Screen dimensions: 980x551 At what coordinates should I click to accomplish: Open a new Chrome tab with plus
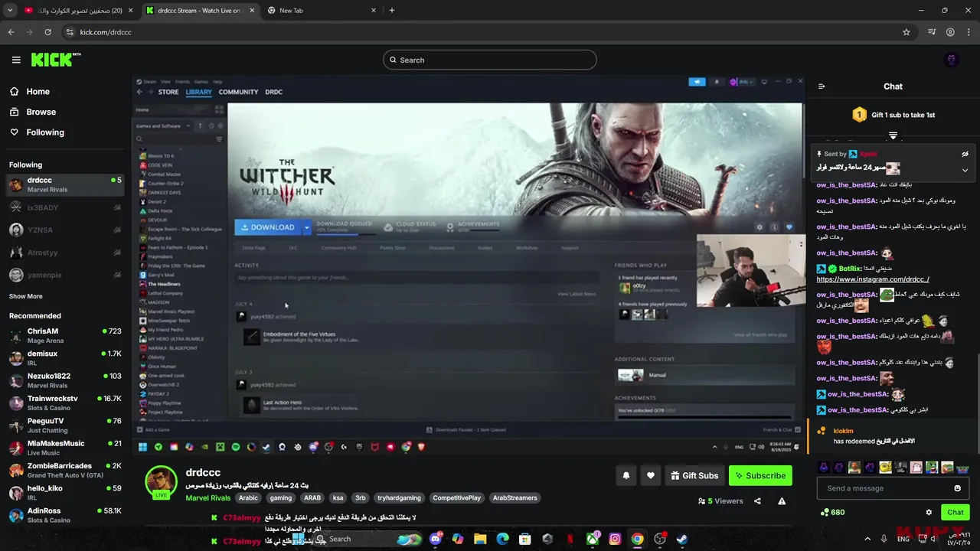pyautogui.click(x=392, y=11)
